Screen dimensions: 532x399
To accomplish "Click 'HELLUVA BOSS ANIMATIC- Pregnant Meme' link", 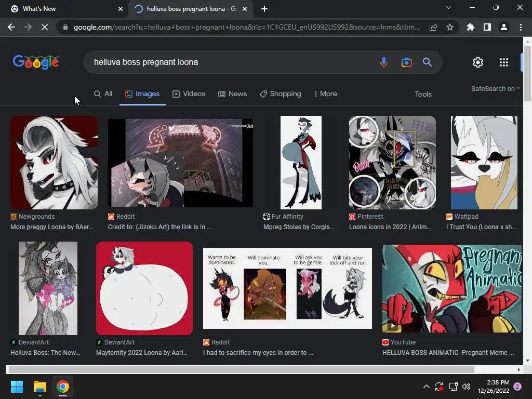I will click(x=448, y=353).
